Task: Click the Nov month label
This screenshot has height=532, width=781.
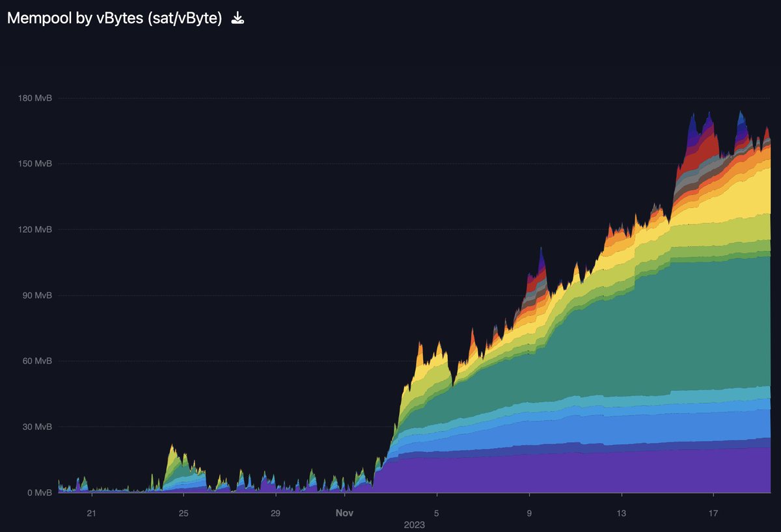Action: pyautogui.click(x=345, y=513)
